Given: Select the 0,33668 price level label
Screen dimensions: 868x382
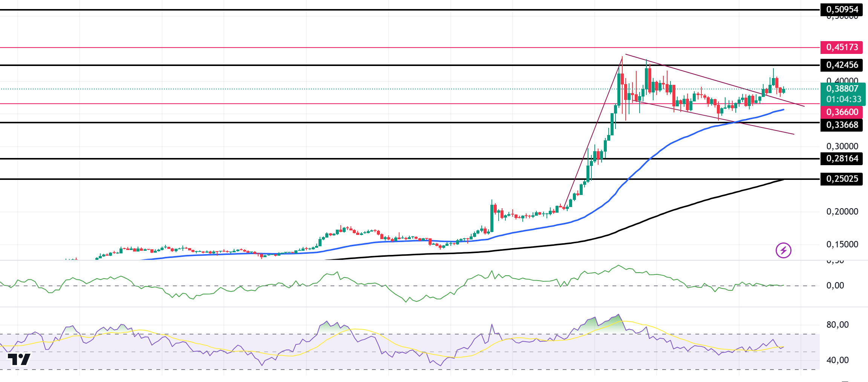Looking at the screenshot, I should tap(842, 125).
